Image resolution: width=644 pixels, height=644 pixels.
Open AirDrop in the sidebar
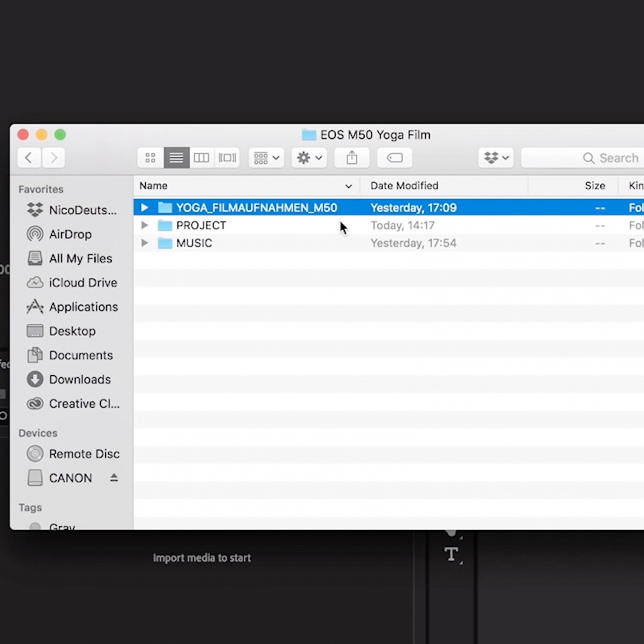(59, 234)
